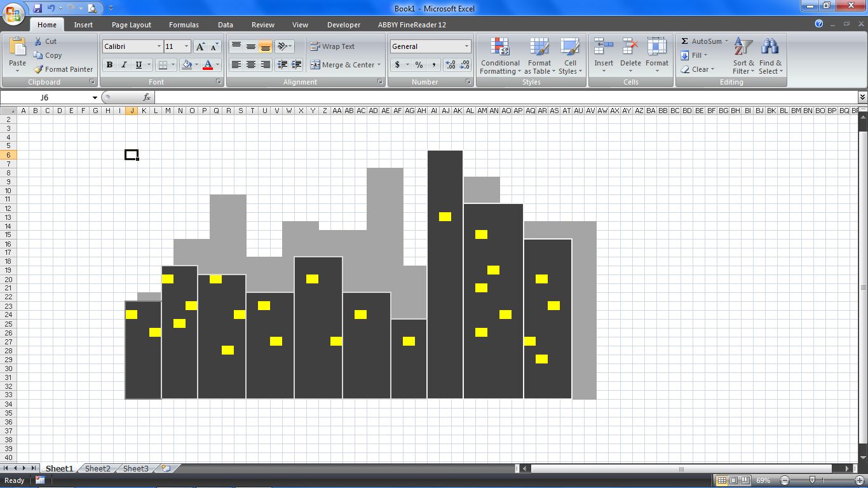Image resolution: width=868 pixels, height=488 pixels.
Task: Open the ABBYY FineReader 12 tab
Action: [x=412, y=25]
